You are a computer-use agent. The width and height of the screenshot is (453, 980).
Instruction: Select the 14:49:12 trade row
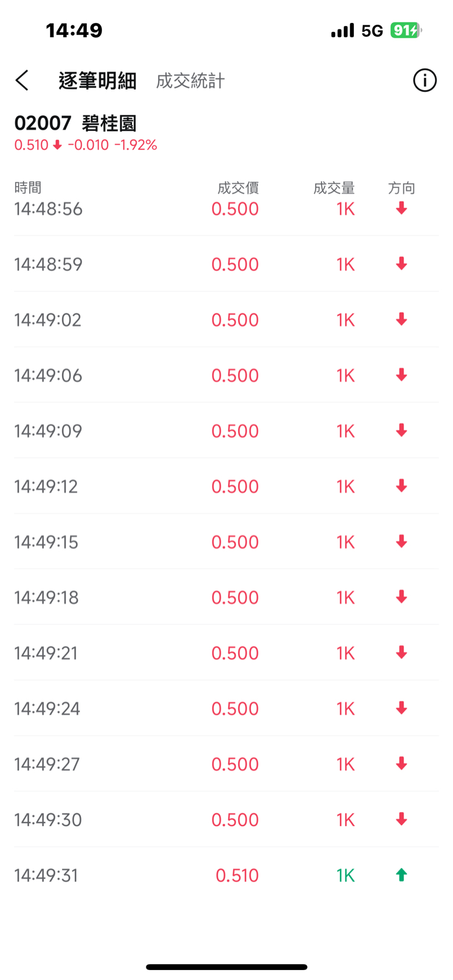pyautogui.click(x=226, y=486)
